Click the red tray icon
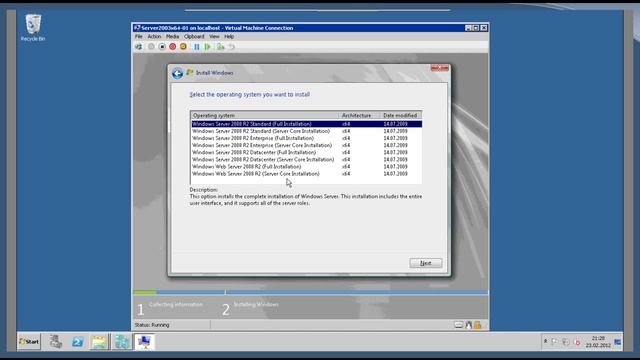Viewport: 640px width, 360px height. point(577,342)
